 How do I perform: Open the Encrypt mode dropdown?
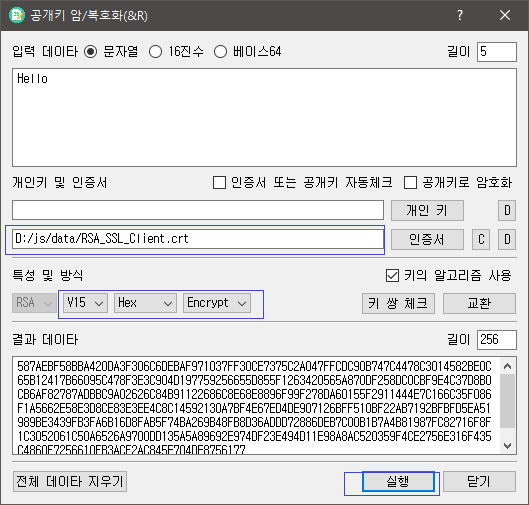pos(217,303)
